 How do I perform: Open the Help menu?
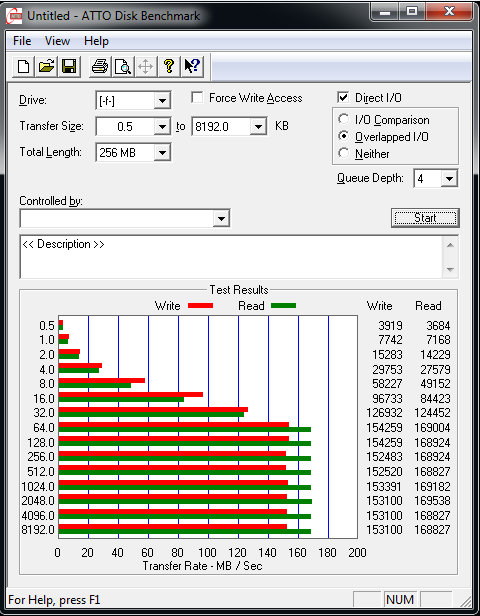(x=96, y=41)
